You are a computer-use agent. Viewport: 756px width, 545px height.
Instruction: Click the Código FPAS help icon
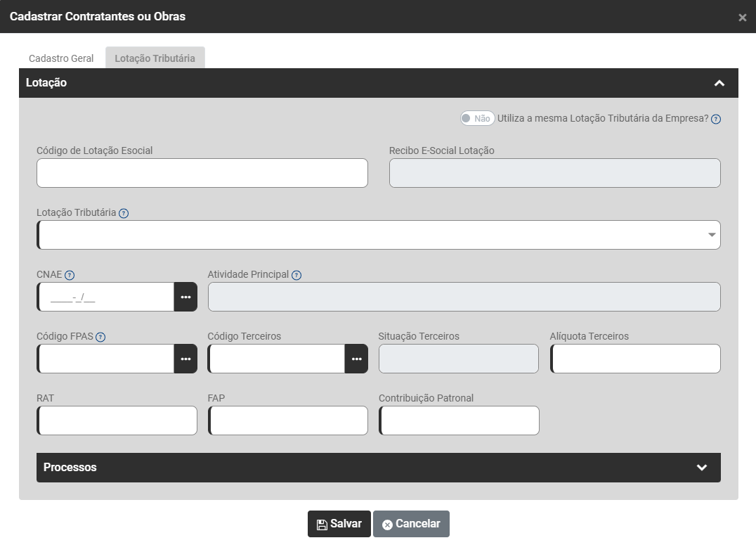click(100, 337)
